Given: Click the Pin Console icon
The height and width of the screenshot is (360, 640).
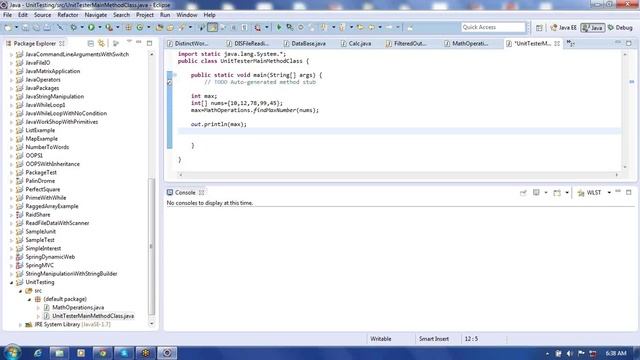Looking at the screenshot, I should coord(523,193).
